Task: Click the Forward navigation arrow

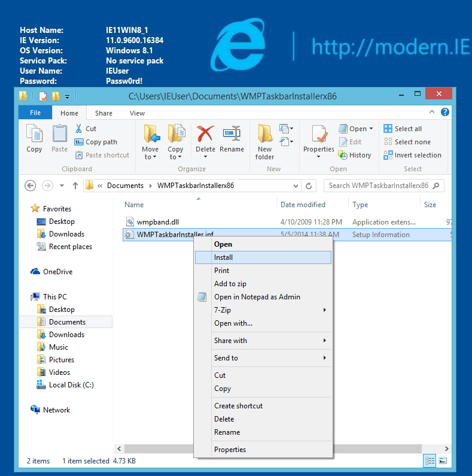Action: (x=47, y=186)
